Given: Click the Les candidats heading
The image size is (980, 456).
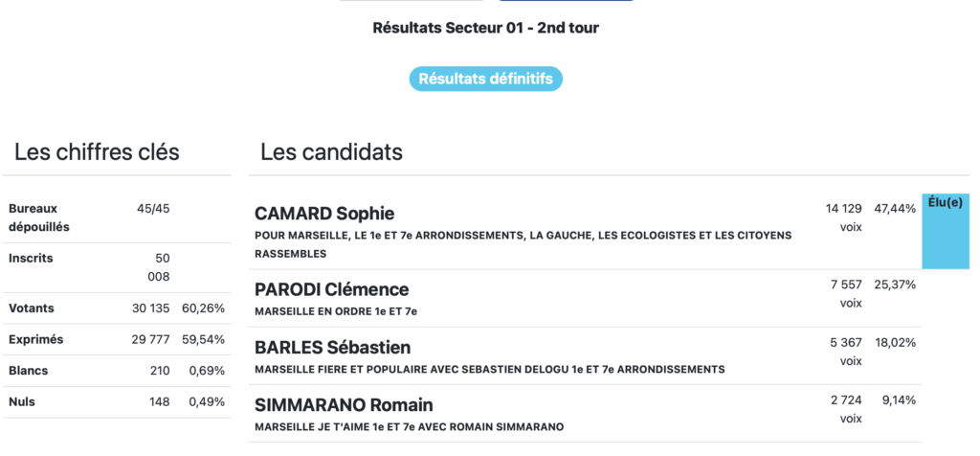Looking at the screenshot, I should tap(331, 152).
